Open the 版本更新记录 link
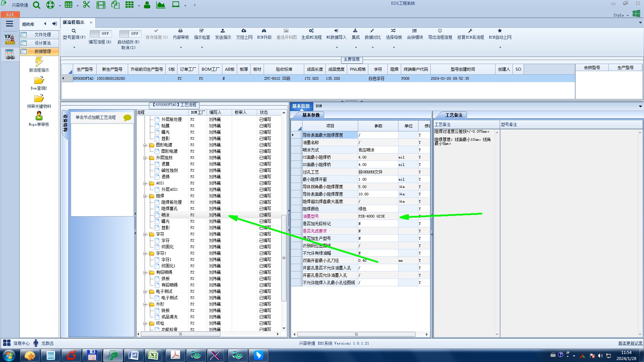 [x=630, y=343]
